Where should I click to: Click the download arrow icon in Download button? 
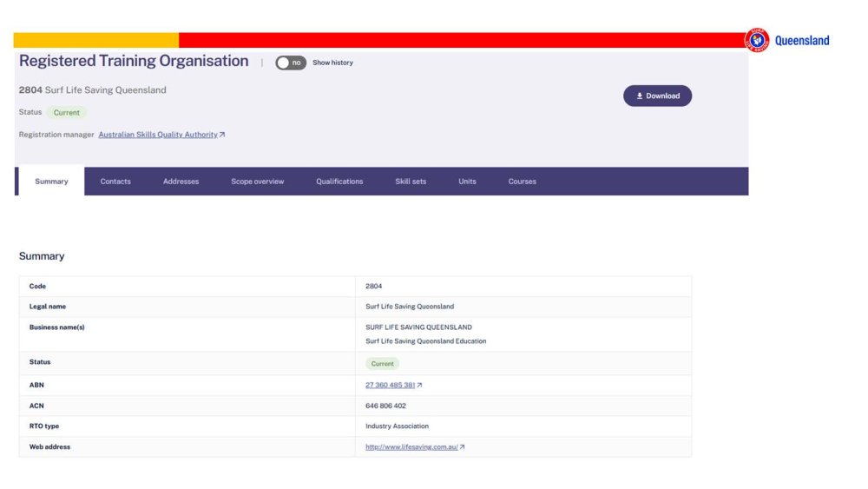(x=640, y=96)
